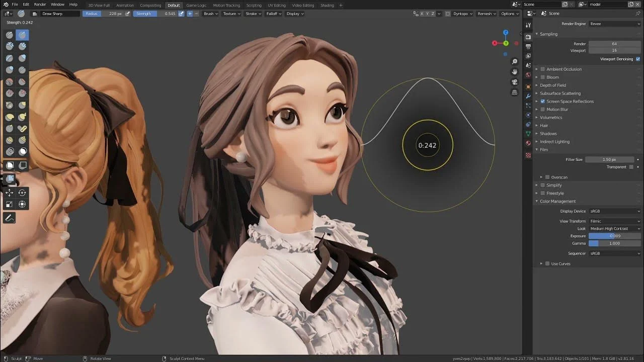Open the Dyntopo header popover
The width and height of the screenshot is (644, 362).
click(x=462, y=14)
